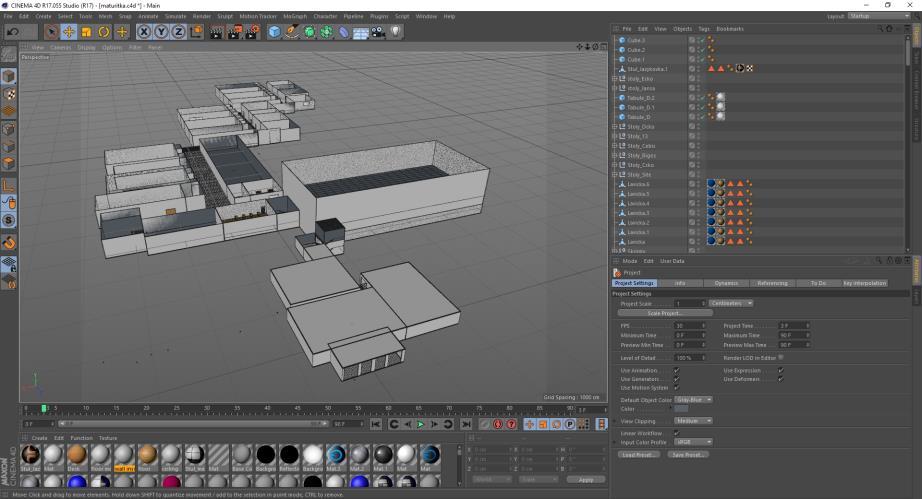Toggle Use Deformers checkbox
The image size is (922, 499).
[780, 379]
